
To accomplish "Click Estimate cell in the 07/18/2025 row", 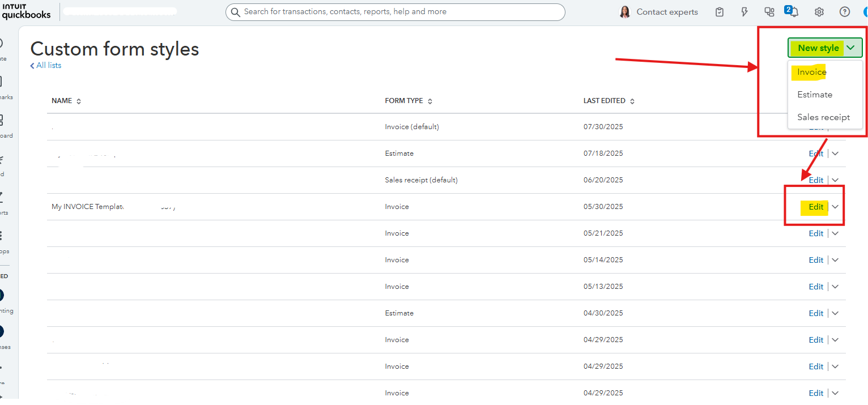I will tap(399, 154).
